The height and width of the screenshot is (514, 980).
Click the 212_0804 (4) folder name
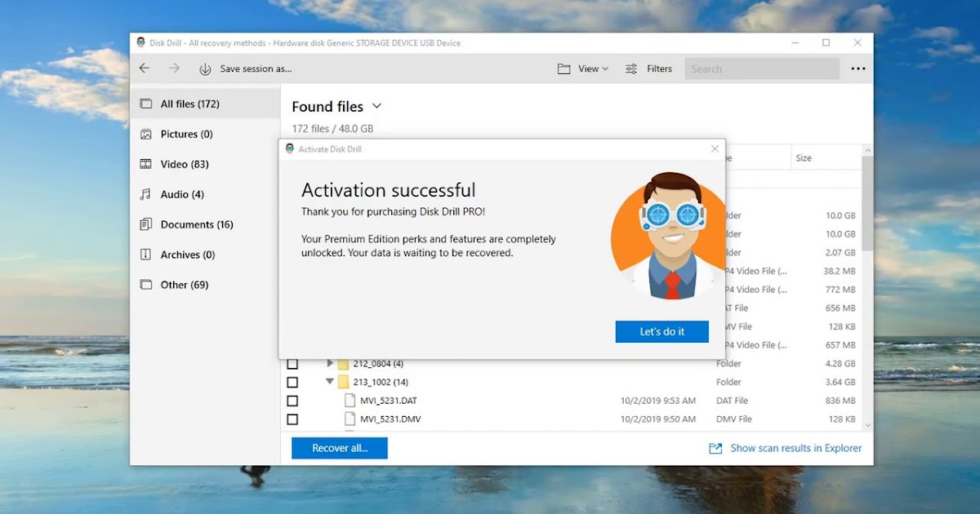point(379,364)
